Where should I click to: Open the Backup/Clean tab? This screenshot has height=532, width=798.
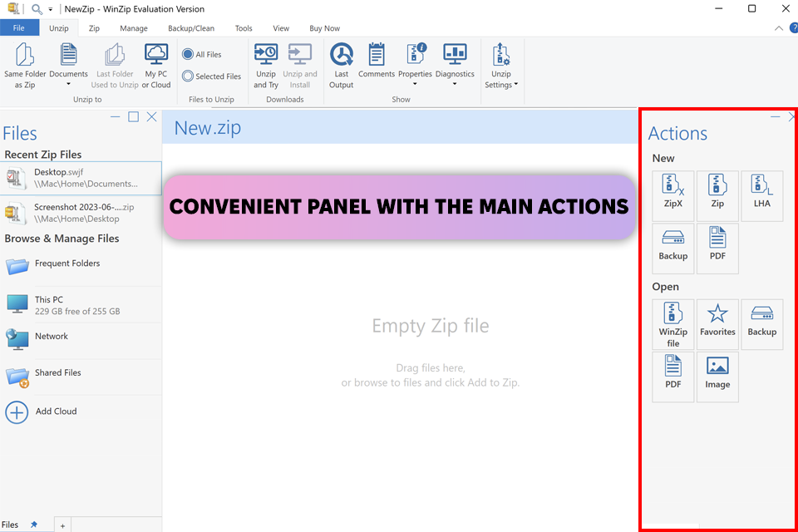pyautogui.click(x=191, y=28)
